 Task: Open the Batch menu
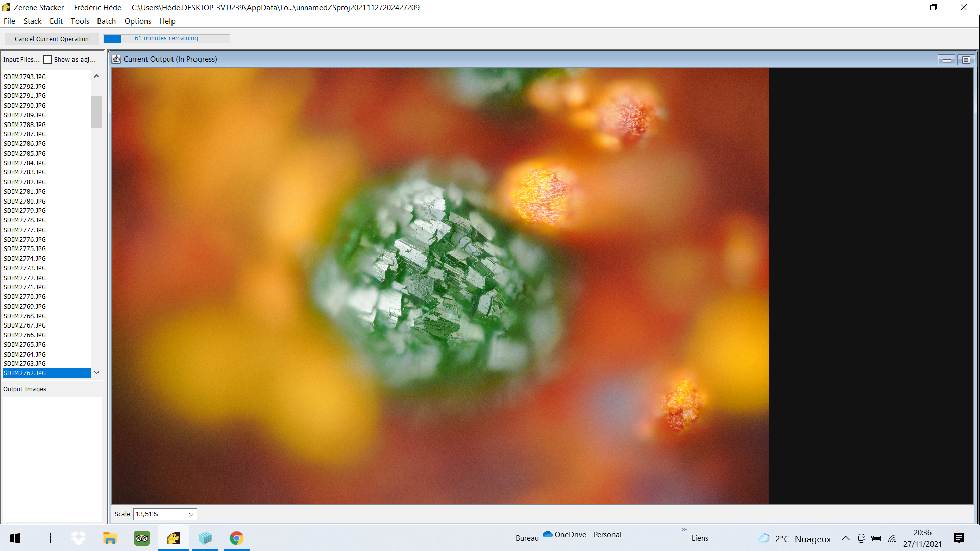(x=106, y=21)
